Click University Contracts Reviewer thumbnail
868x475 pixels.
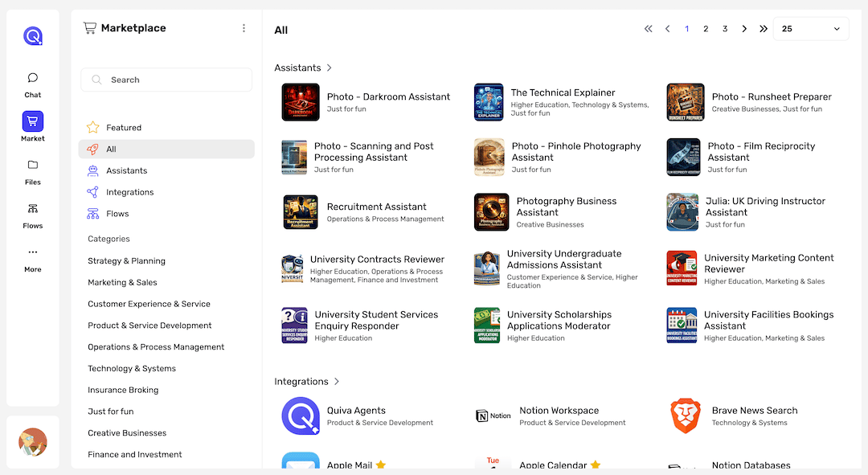[293, 268]
